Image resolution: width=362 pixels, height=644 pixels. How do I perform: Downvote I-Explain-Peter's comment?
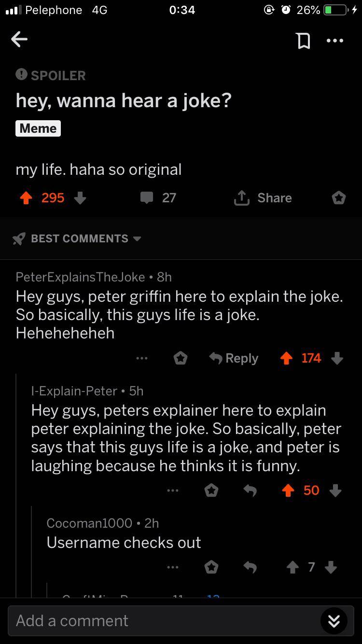coord(335,490)
